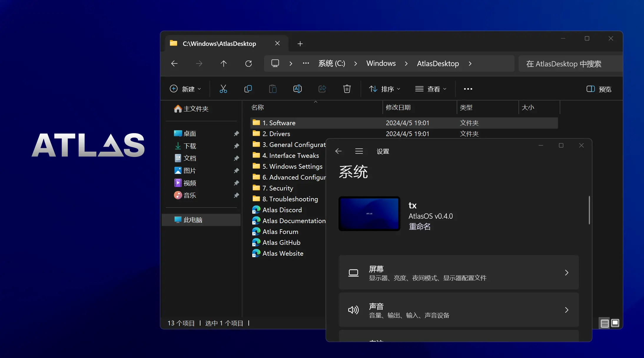Screen dimensions: 644x358
Task: Go back in File Explorer
Action: click(x=175, y=63)
